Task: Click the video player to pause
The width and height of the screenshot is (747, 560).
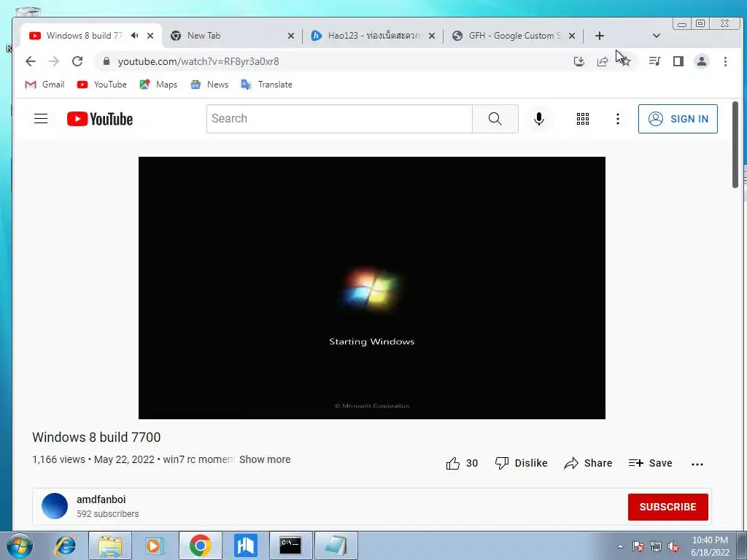Action: [371, 287]
